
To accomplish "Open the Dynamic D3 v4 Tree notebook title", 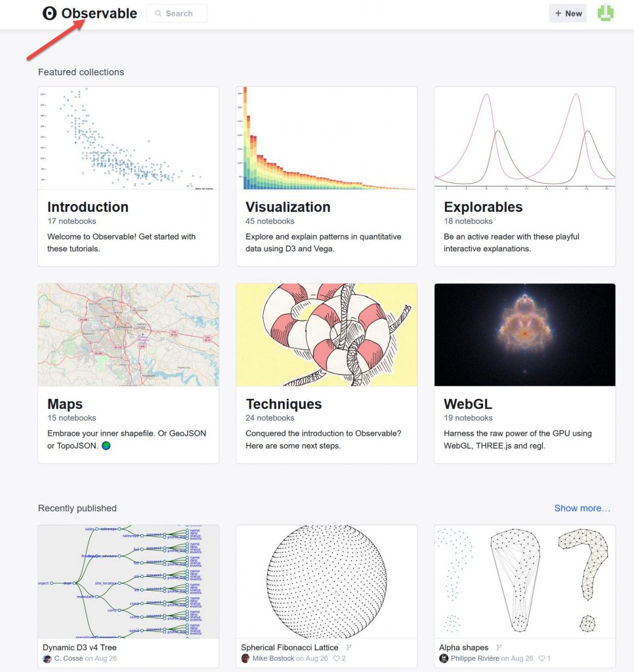I will pos(79,647).
